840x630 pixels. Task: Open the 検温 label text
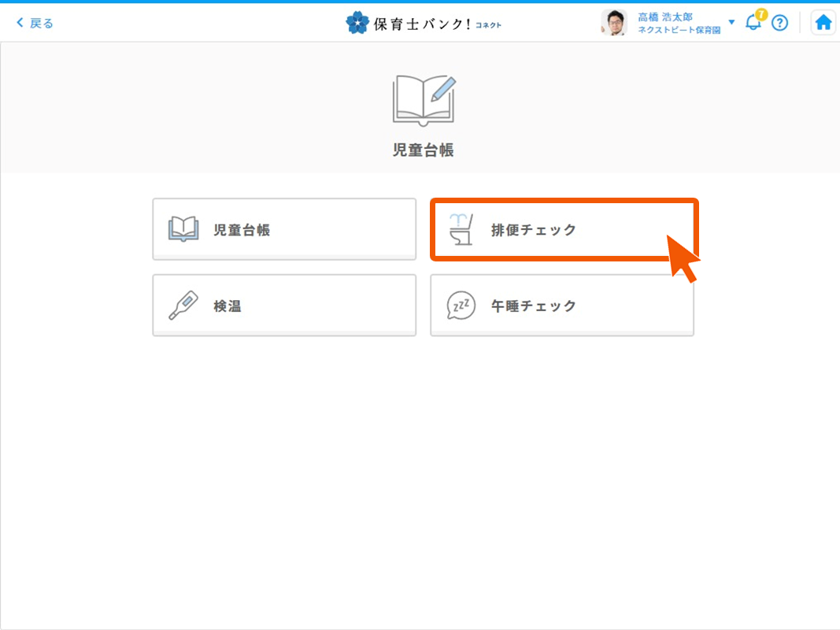(x=228, y=306)
